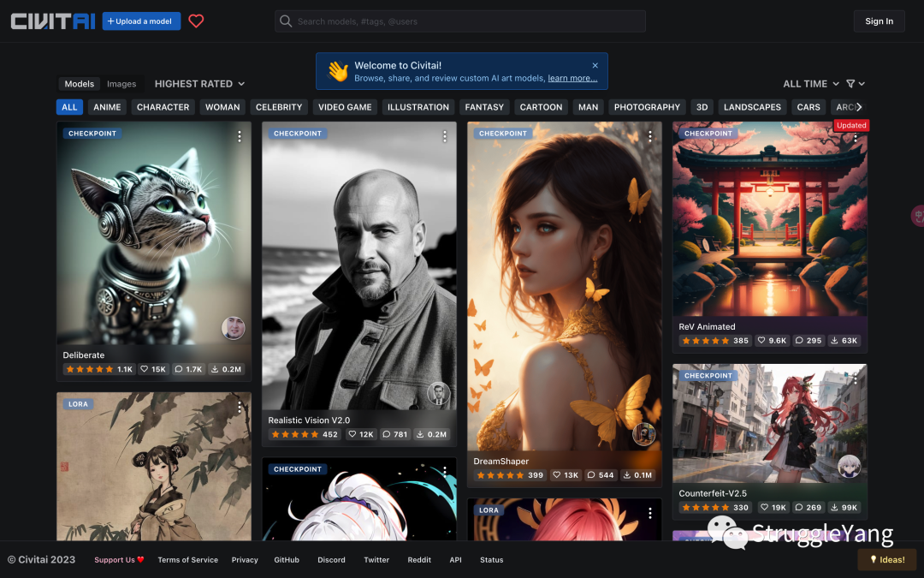Screen dimensions: 924x578
Task: Open the Deliberate card three-dot menu
Action: click(240, 136)
